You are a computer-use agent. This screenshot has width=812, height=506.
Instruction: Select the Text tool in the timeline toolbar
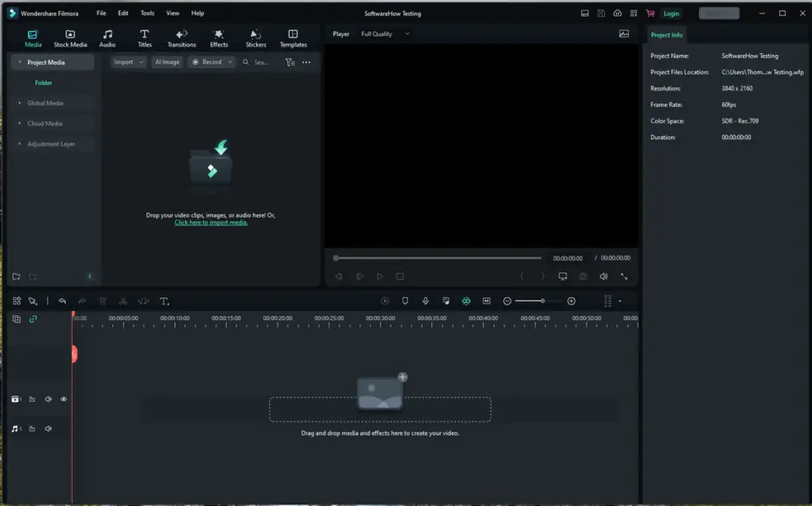[164, 301]
